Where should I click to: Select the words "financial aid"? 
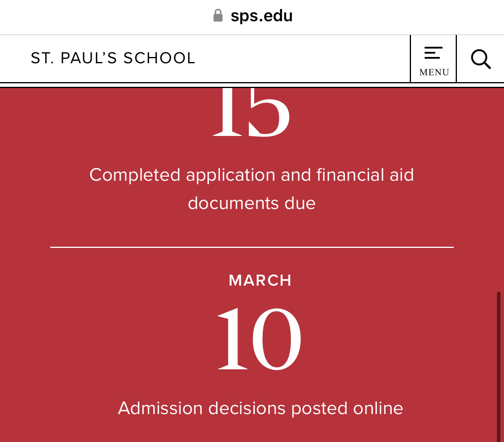tap(365, 175)
